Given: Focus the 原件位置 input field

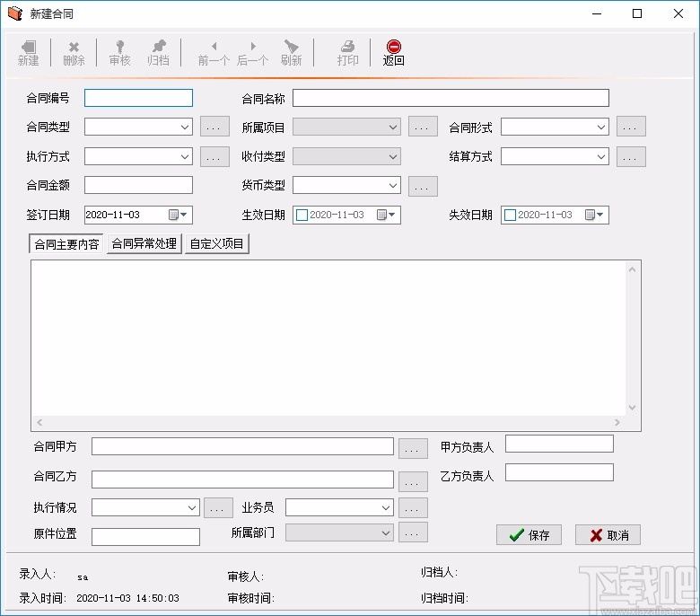Looking at the screenshot, I should [145, 537].
